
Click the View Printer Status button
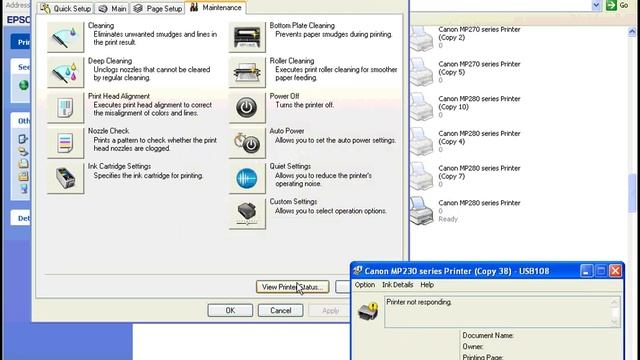(292, 287)
